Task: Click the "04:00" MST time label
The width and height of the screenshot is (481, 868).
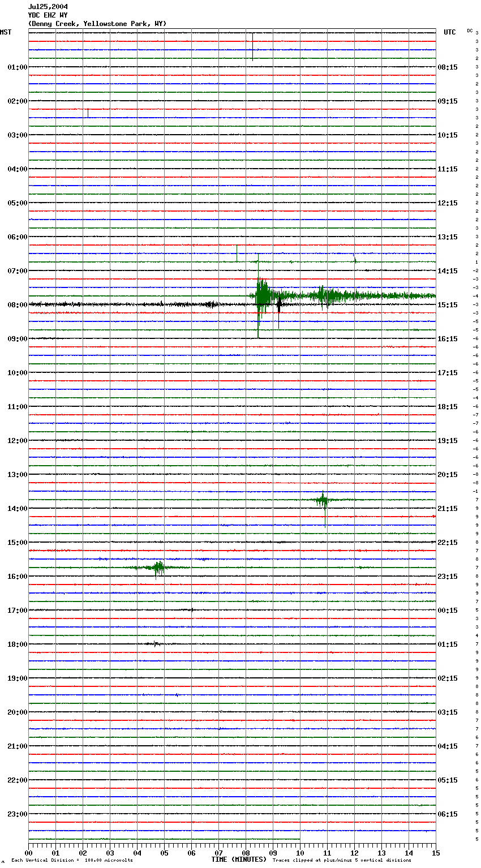Action: (x=18, y=169)
